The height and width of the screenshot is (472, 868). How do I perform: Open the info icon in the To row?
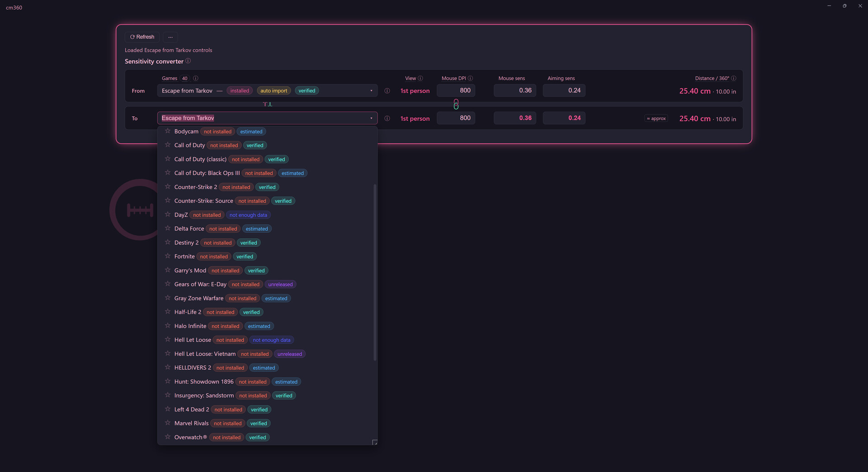coord(387,118)
